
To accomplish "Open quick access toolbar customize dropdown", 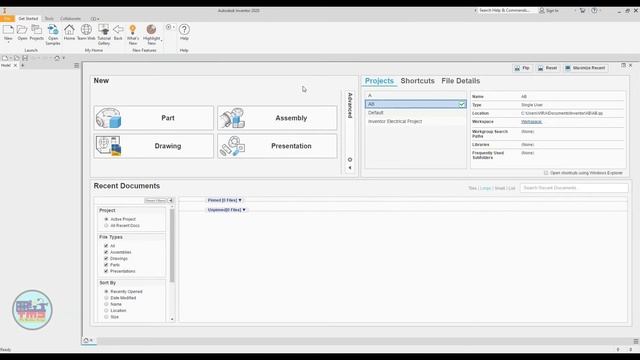I will (x=64, y=58).
